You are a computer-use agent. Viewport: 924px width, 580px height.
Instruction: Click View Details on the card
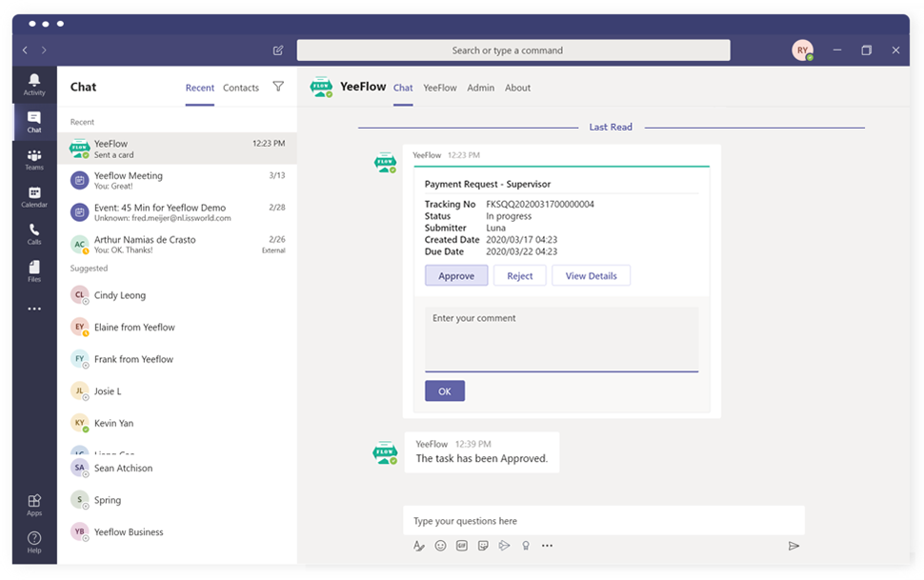click(591, 276)
